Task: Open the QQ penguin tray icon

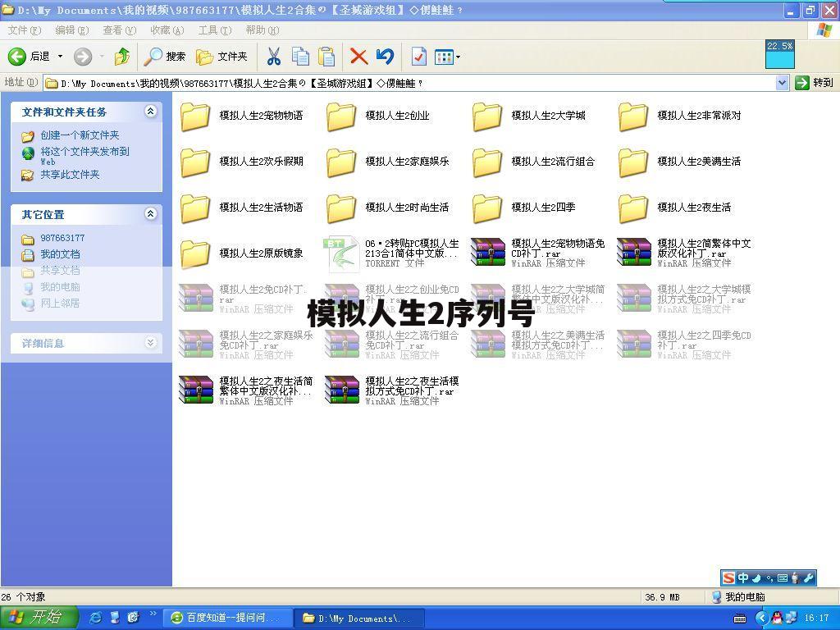Action: click(777, 618)
